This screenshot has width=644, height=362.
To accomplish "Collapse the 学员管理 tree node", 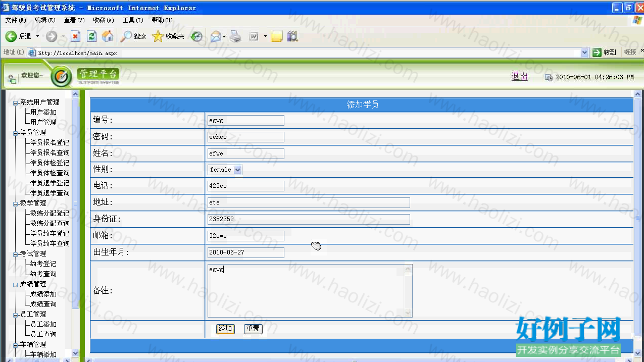I will coord(16,133).
